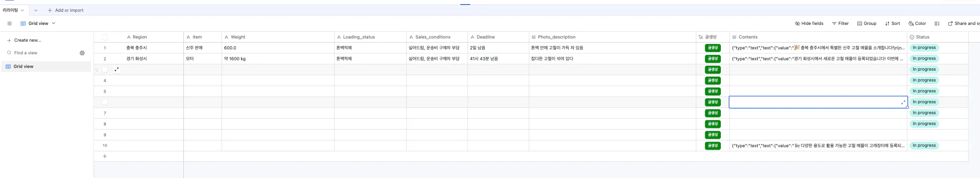Open the row height icon in the toolbar

(937, 24)
